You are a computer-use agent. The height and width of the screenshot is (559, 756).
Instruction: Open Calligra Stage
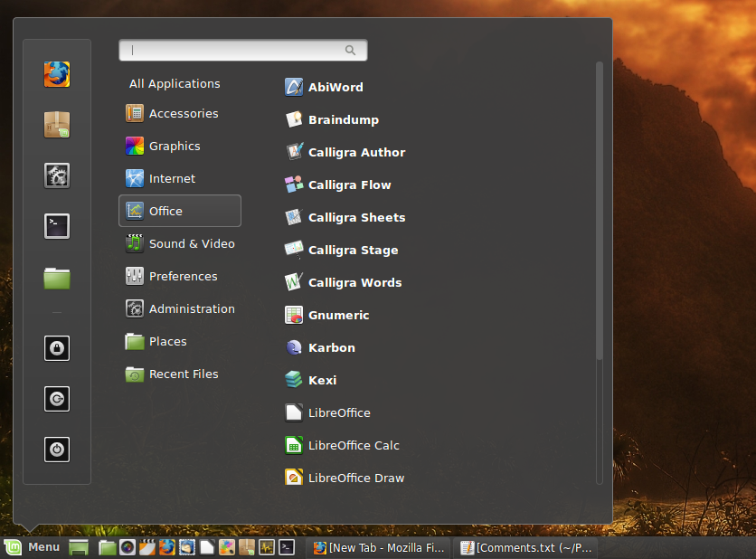[x=341, y=250]
